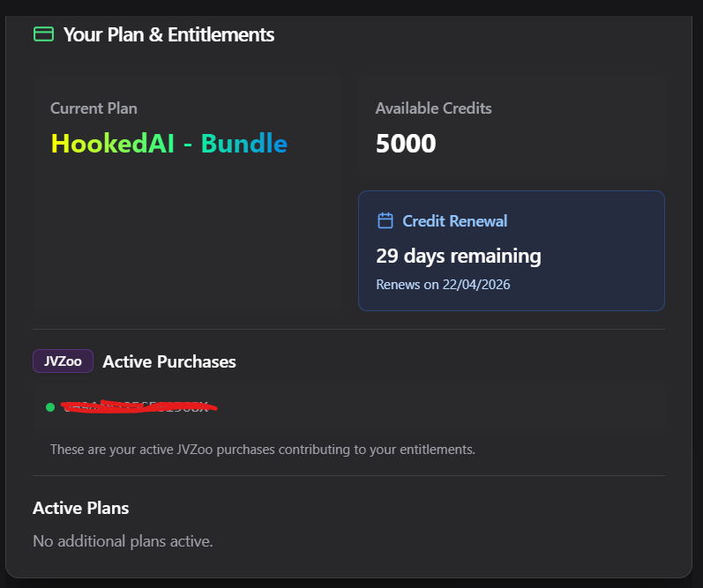Click the "29 days remaining" text
The height and width of the screenshot is (588, 703).
(x=459, y=257)
